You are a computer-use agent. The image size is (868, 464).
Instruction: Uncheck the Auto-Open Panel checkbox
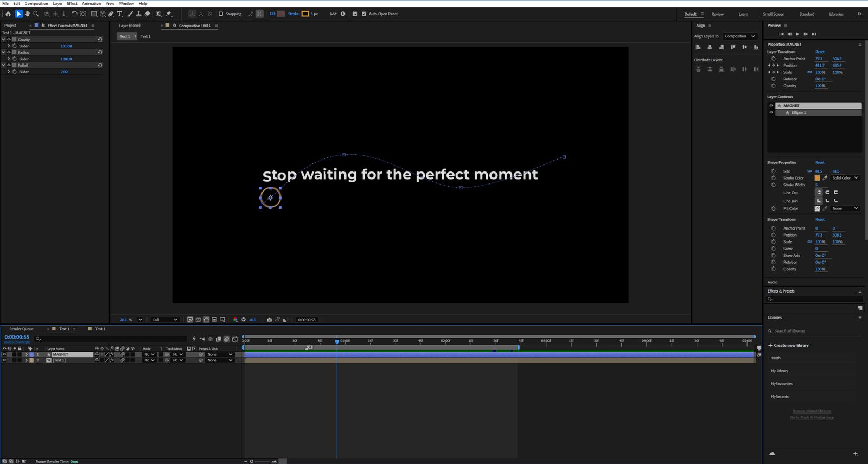coord(364,14)
